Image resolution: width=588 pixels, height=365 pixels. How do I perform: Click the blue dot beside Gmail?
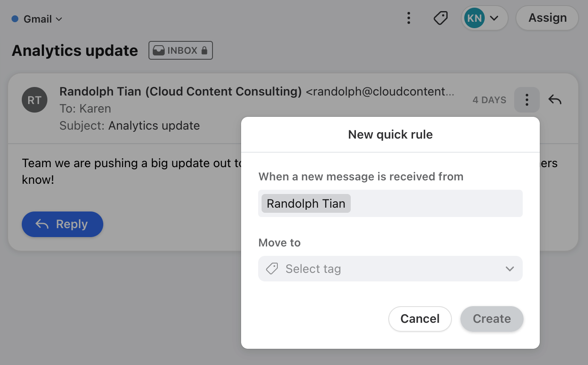[15, 19]
